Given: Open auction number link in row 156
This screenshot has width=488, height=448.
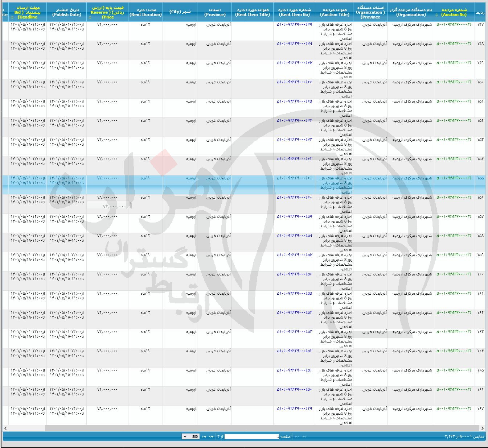Looking at the screenshot, I should pos(454,197).
